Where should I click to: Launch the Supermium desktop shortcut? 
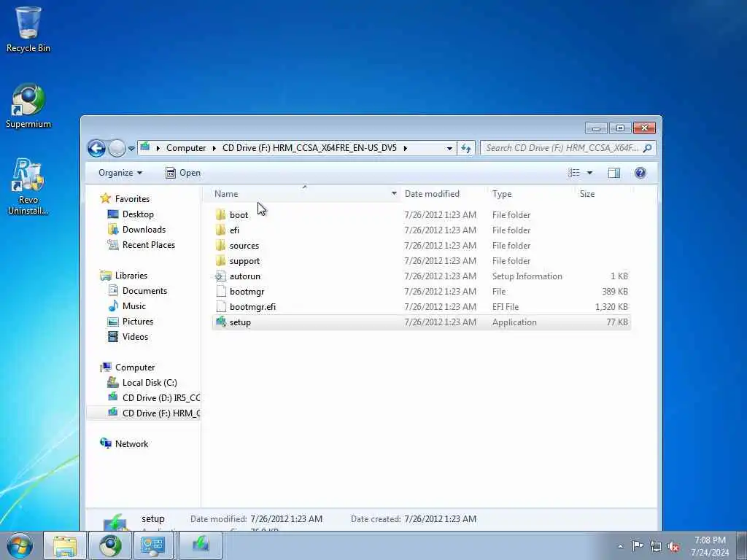(x=28, y=106)
